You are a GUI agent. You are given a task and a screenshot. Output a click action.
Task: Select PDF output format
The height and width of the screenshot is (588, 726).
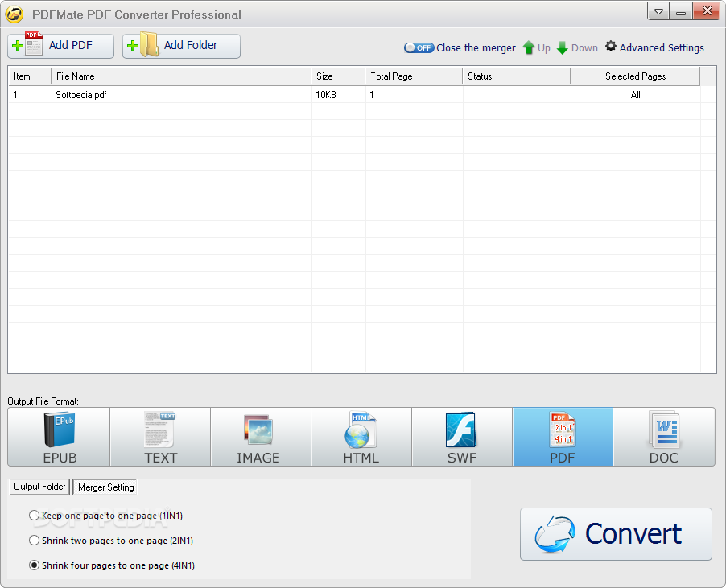[563, 437]
